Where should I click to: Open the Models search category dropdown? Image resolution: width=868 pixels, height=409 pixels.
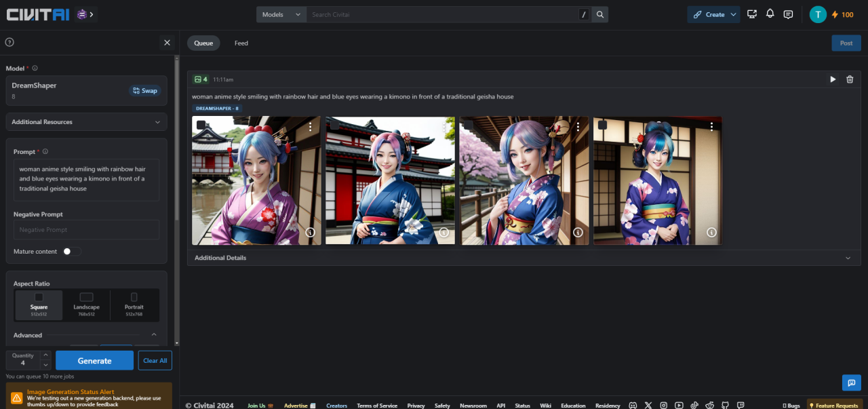pyautogui.click(x=281, y=14)
